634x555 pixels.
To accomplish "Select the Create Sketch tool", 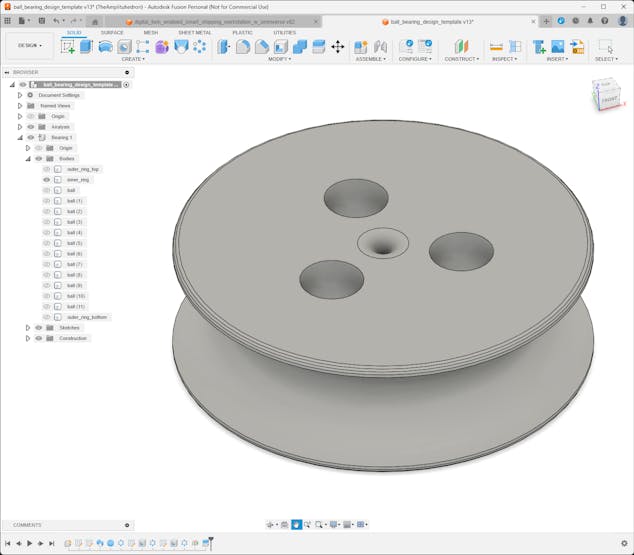I will coord(68,46).
